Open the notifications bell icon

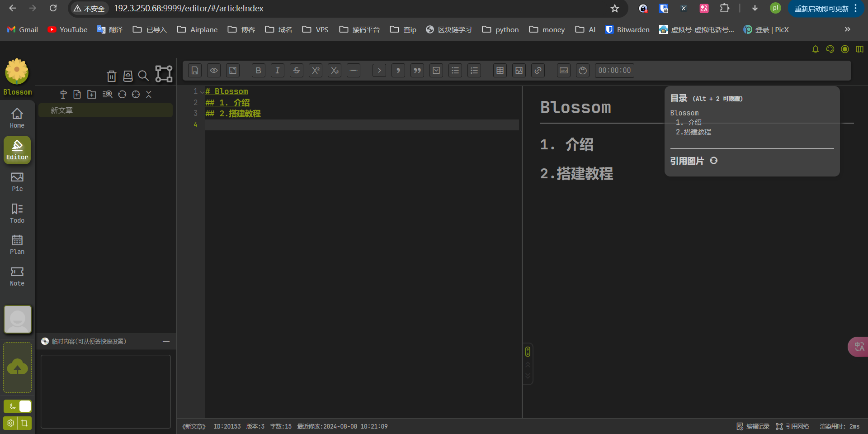coord(816,49)
